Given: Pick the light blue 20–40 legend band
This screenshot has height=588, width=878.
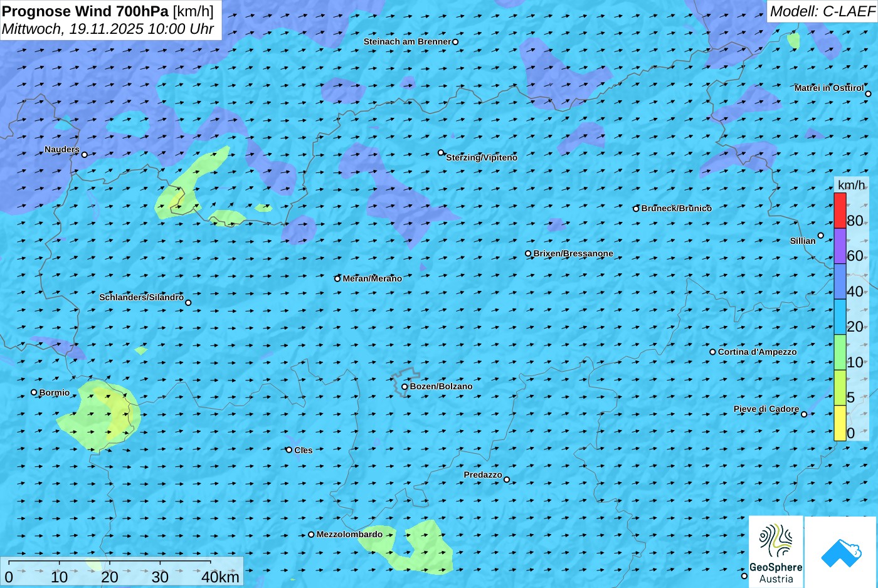Looking at the screenshot, I should [840, 317].
